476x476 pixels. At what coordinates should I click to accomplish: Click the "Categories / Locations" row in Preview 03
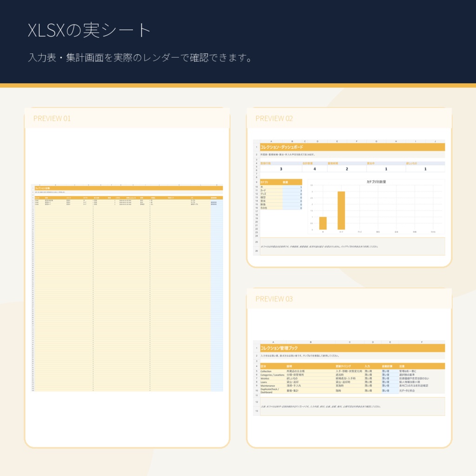352,375
